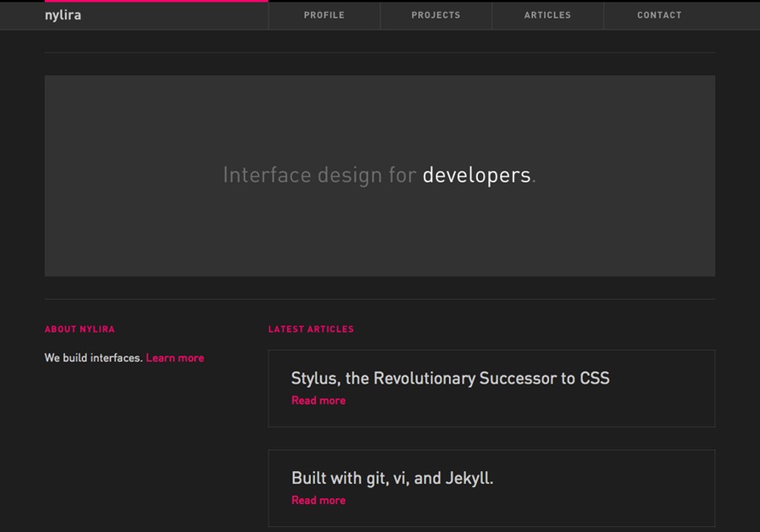
Task: Click the word "developers" in the banner
Action: [x=476, y=175]
